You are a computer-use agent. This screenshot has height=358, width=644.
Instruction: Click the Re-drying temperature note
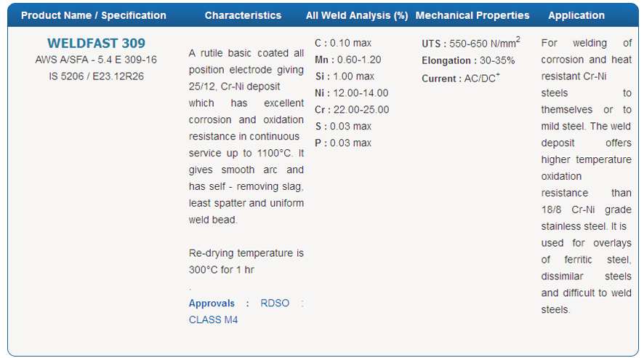[x=246, y=261]
